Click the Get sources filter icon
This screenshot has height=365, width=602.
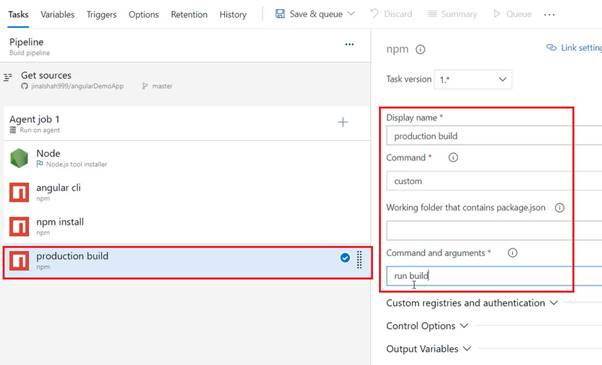pos(8,77)
